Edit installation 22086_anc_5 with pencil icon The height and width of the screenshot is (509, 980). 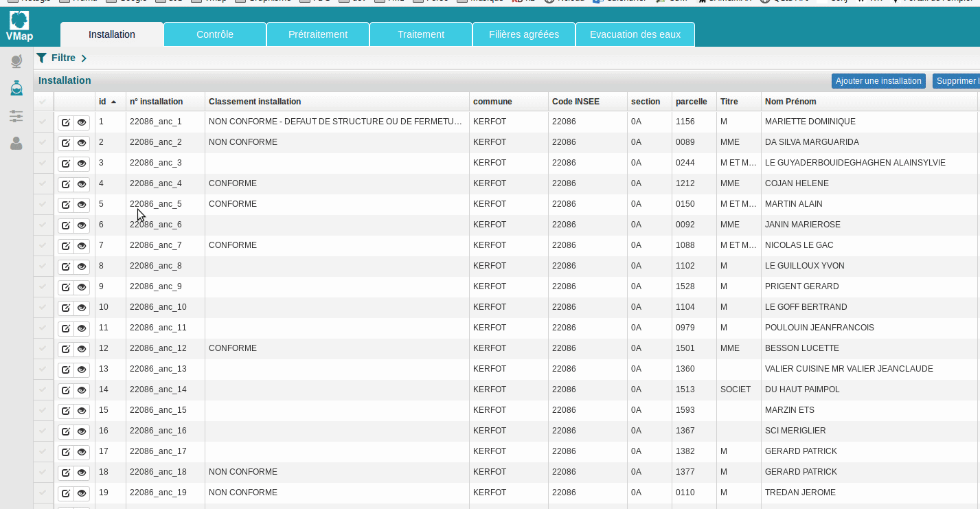pyautogui.click(x=66, y=205)
